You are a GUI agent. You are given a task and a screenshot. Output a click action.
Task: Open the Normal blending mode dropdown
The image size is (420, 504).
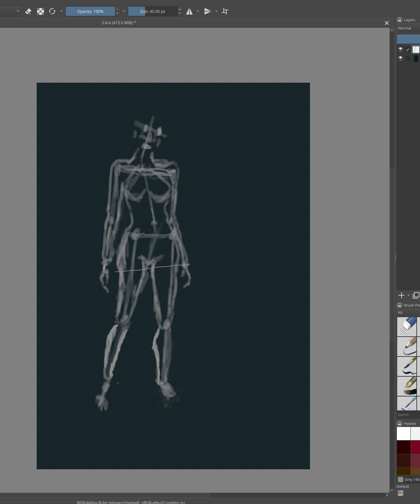coord(408,28)
